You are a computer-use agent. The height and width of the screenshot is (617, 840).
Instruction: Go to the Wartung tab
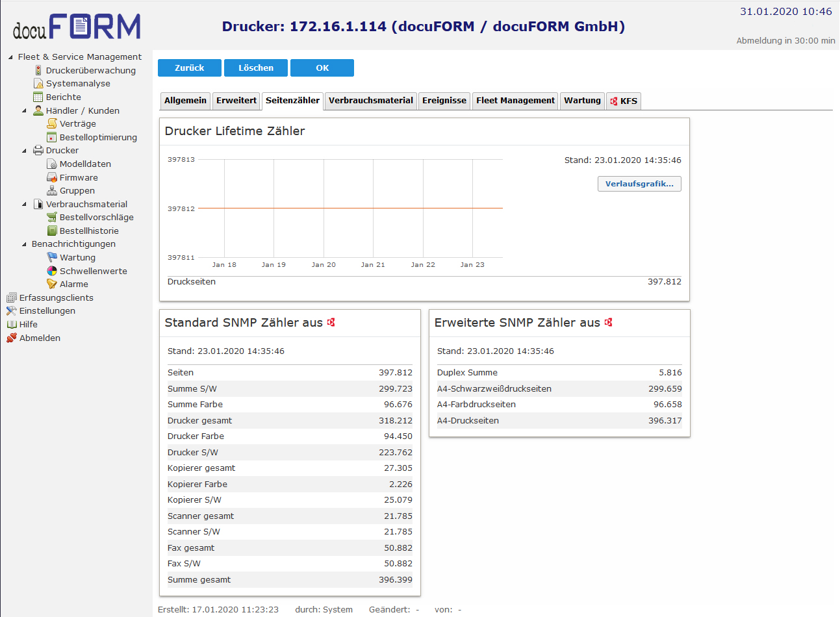tap(582, 101)
